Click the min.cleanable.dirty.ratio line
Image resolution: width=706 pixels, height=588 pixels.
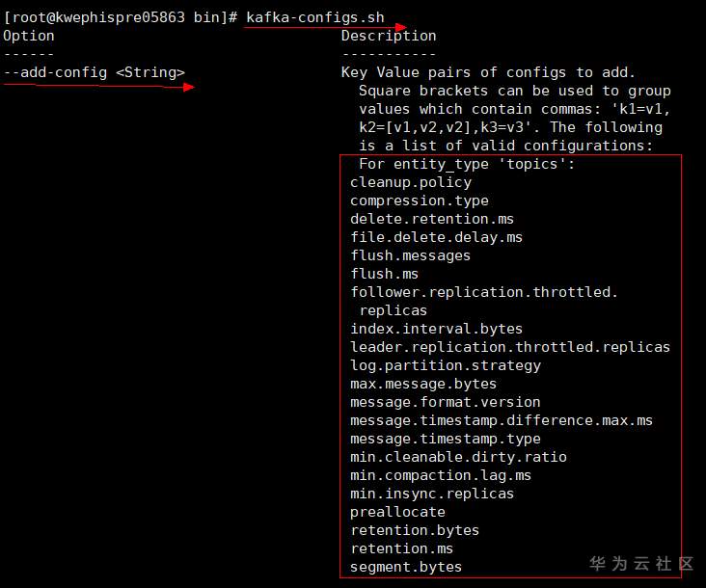pyautogui.click(x=458, y=457)
